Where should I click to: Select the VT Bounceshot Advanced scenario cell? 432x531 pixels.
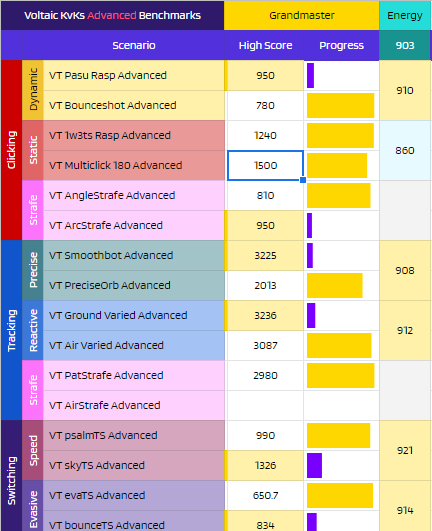(134, 105)
